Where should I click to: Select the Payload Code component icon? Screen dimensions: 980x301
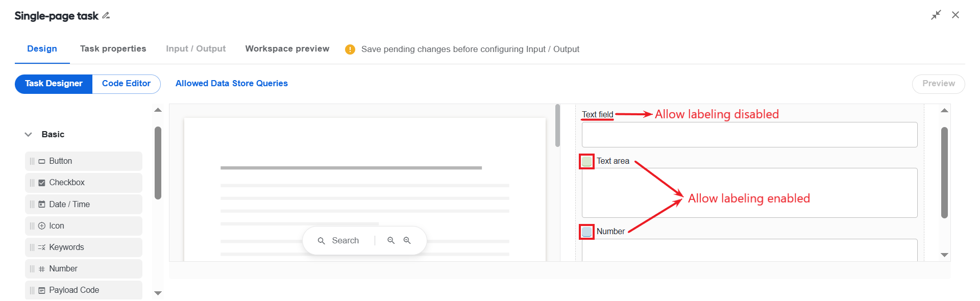click(x=42, y=290)
